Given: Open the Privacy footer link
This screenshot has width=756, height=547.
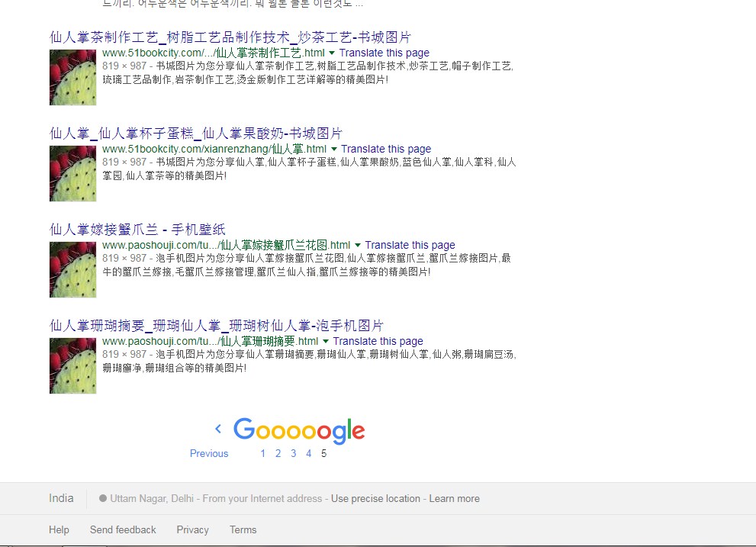Looking at the screenshot, I should tap(192, 529).
